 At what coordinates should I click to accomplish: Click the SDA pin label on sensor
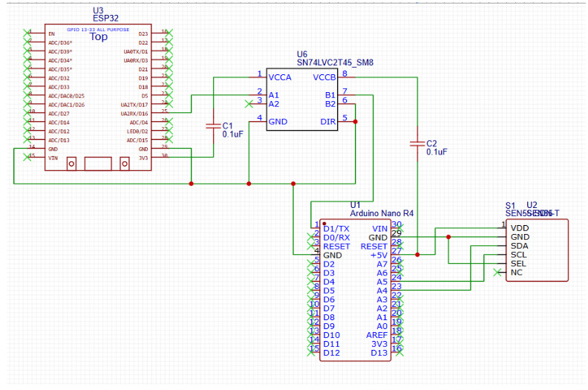coord(520,246)
